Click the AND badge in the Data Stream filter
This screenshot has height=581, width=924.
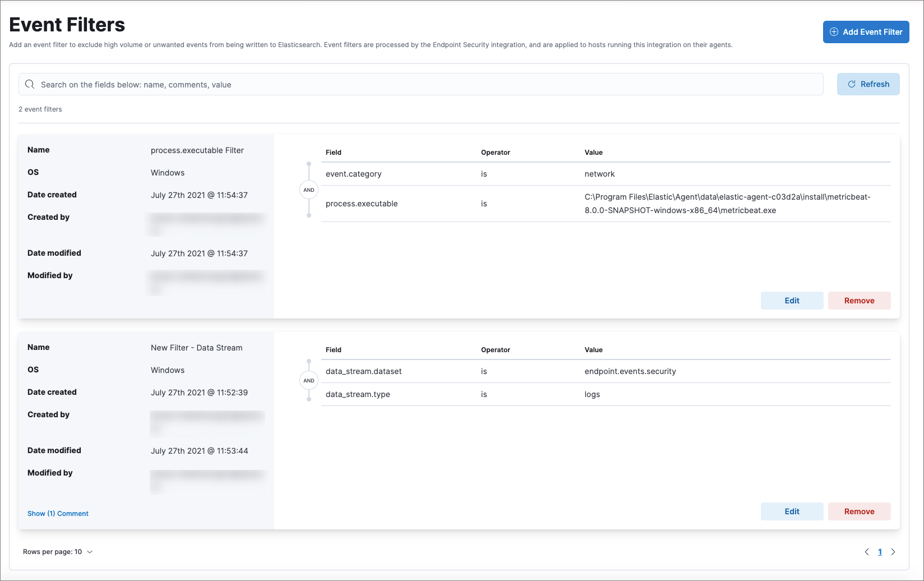coord(309,381)
